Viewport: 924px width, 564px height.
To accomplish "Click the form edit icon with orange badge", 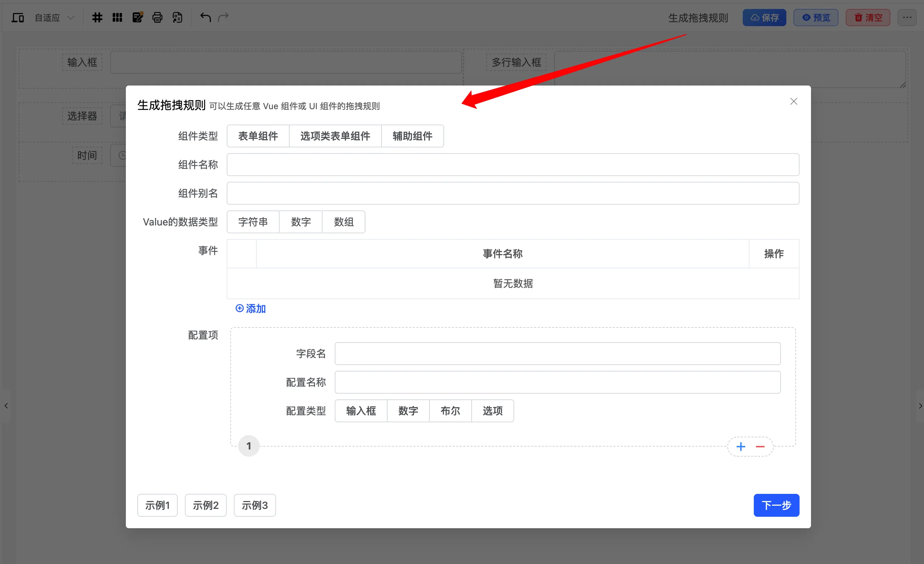I will pyautogui.click(x=138, y=17).
